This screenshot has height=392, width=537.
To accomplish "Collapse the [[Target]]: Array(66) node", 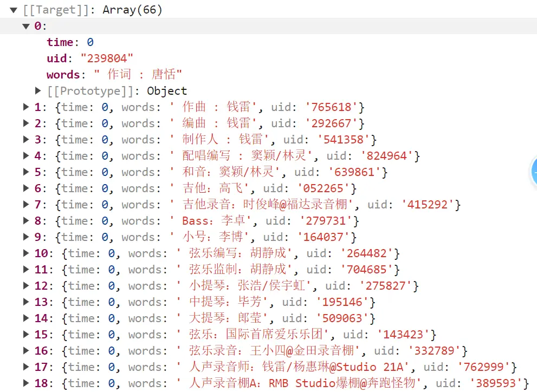I will click(x=14, y=10).
